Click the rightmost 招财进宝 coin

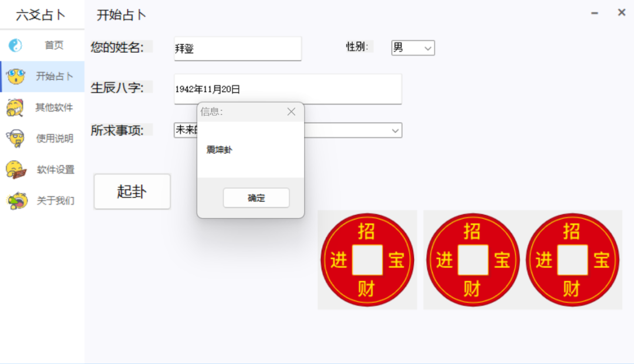572,259
